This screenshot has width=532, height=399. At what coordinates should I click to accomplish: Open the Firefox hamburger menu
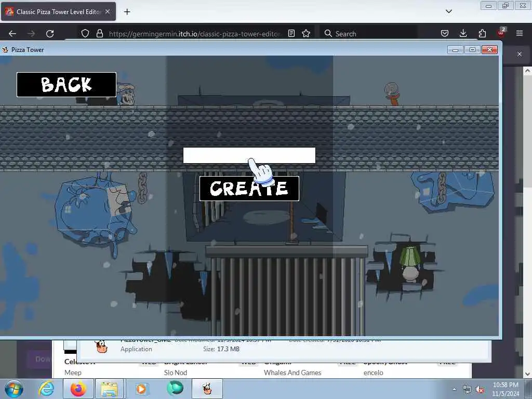click(520, 33)
